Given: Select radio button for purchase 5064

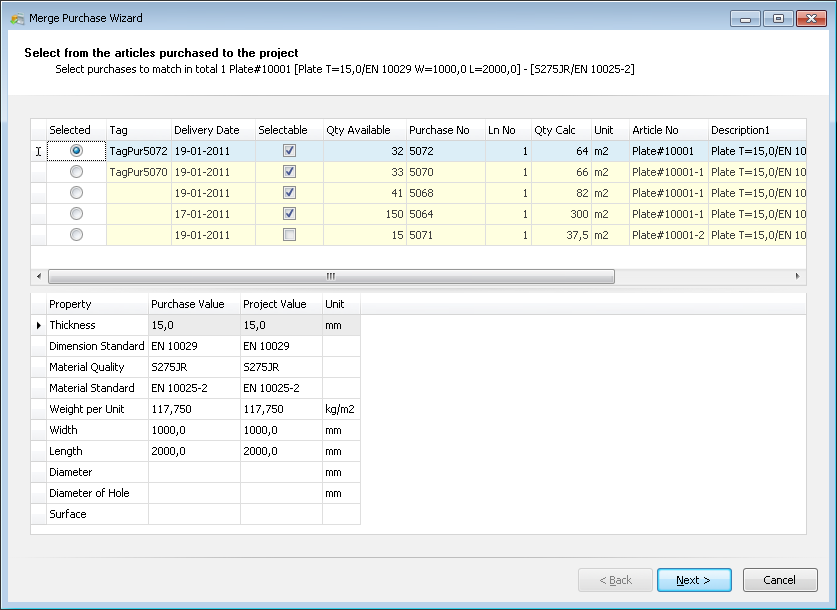Looking at the screenshot, I should pos(76,214).
